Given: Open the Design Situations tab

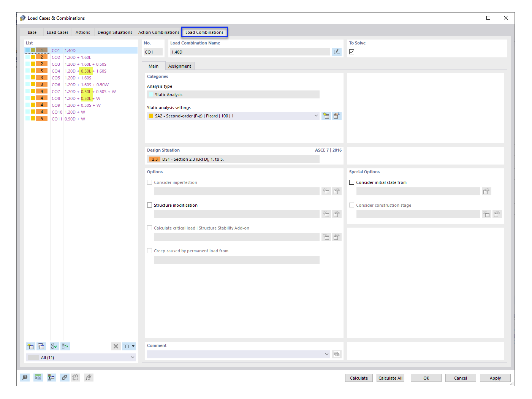Looking at the screenshot, I should pyautogui.click(x=115, y=32).
